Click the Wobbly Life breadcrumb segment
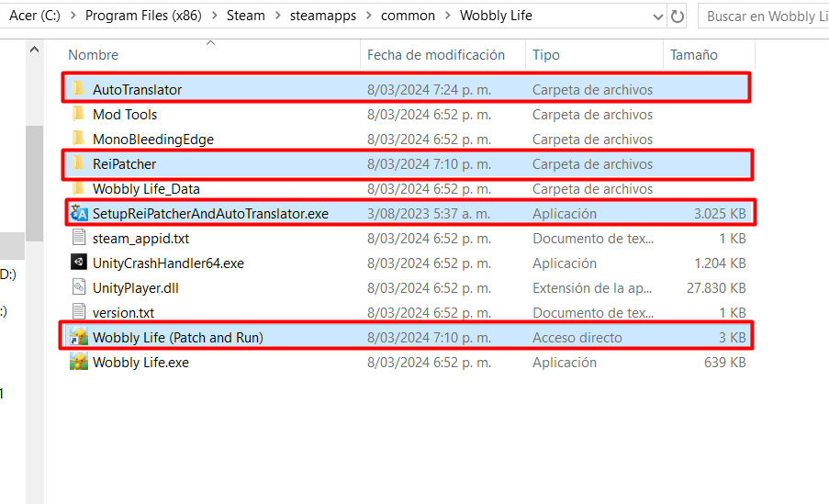 (496, 16)
